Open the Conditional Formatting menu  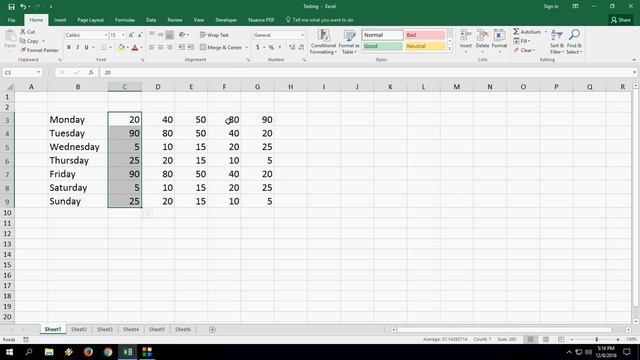click(323, 41)
